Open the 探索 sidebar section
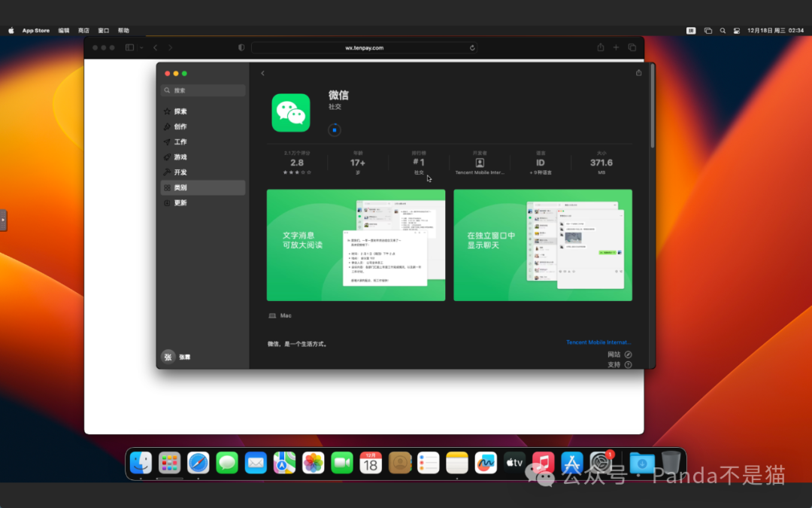Viewport: 812px width, 508px height. (x=203, y=111)
